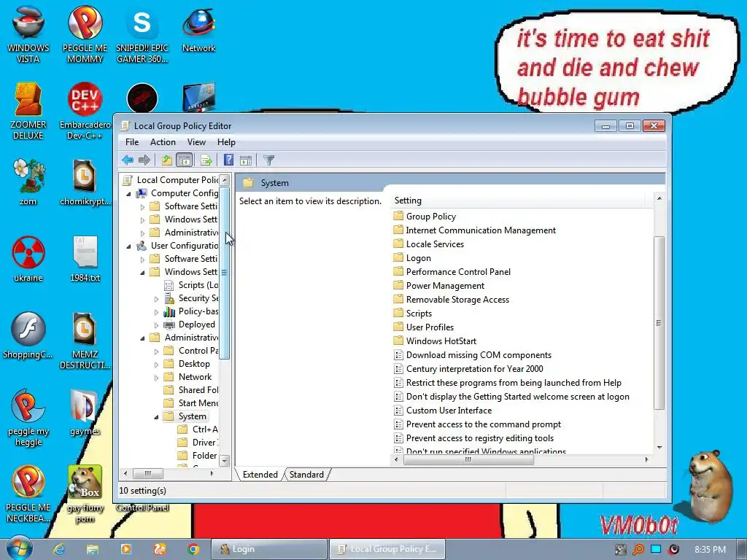747x560 pixels.
Task: Expand the Security Settings tree node
Action: pyautogui.click(x=156, y=299)
